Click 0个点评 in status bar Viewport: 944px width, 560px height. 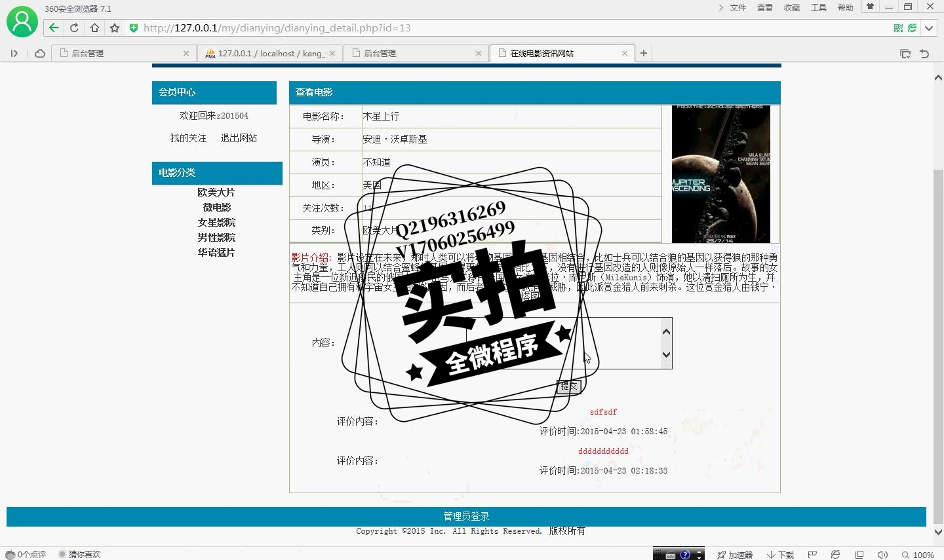26,554
